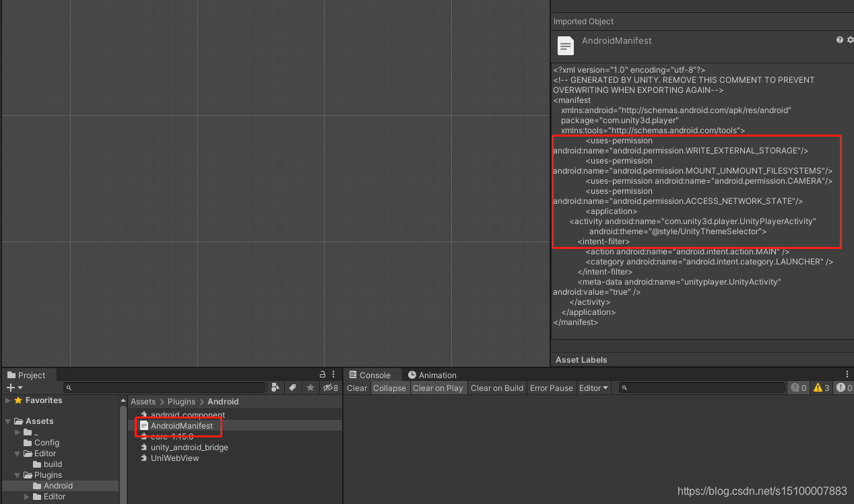
Task: Collapse the Editor folder under Assets
Action: 18,454
